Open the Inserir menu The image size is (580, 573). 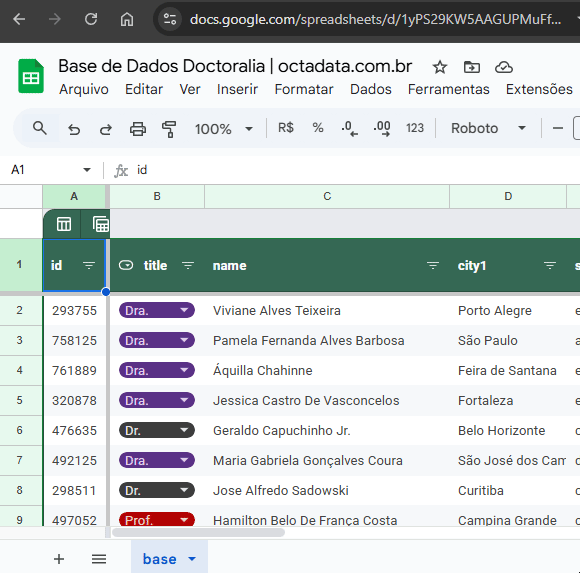point(237,89)
